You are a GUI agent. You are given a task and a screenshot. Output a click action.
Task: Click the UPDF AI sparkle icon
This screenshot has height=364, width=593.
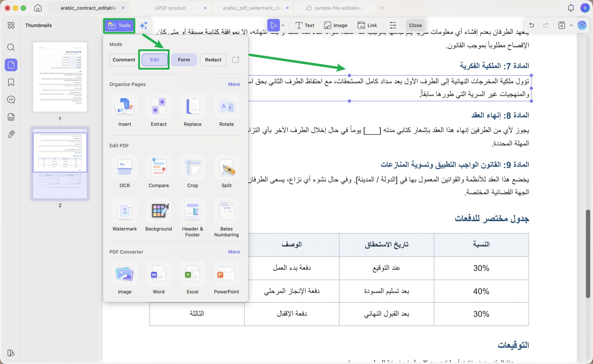click(x=143, y=25)
